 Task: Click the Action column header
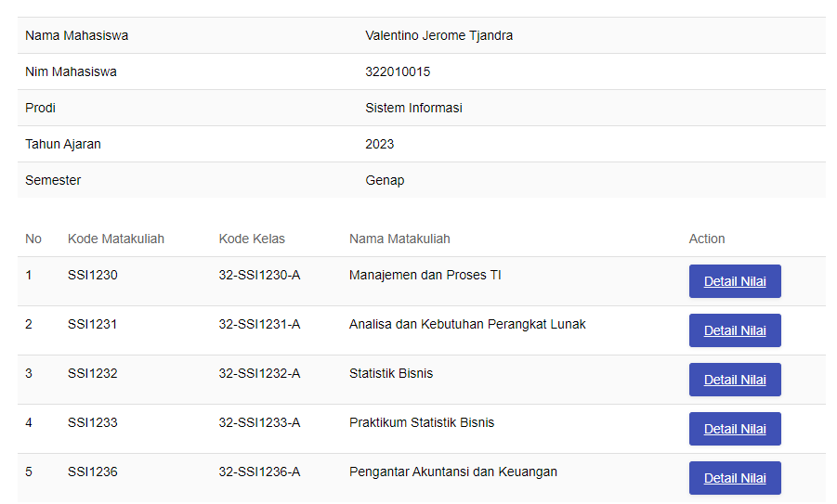point(707,239)
